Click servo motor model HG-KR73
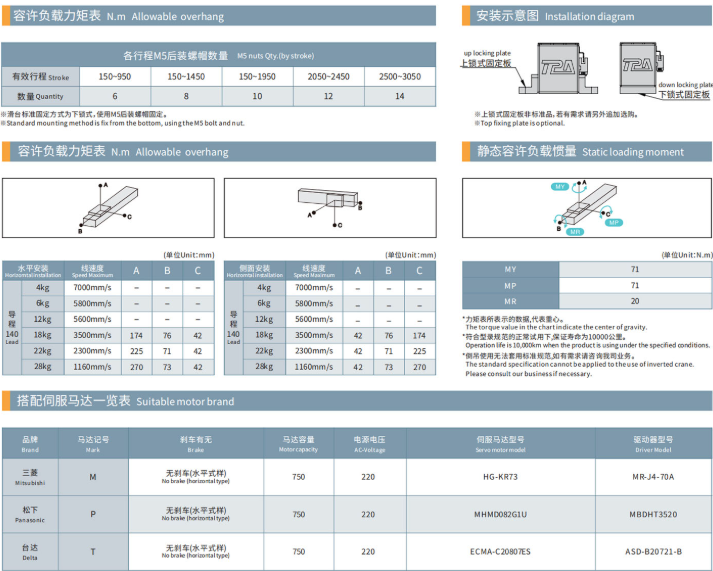The image size is (713, 571). pyautogui.click(x=500, y=477)
